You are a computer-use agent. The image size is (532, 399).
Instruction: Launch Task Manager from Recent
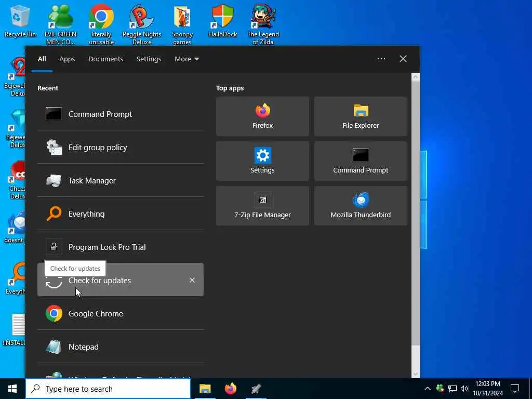pos(121,180)
